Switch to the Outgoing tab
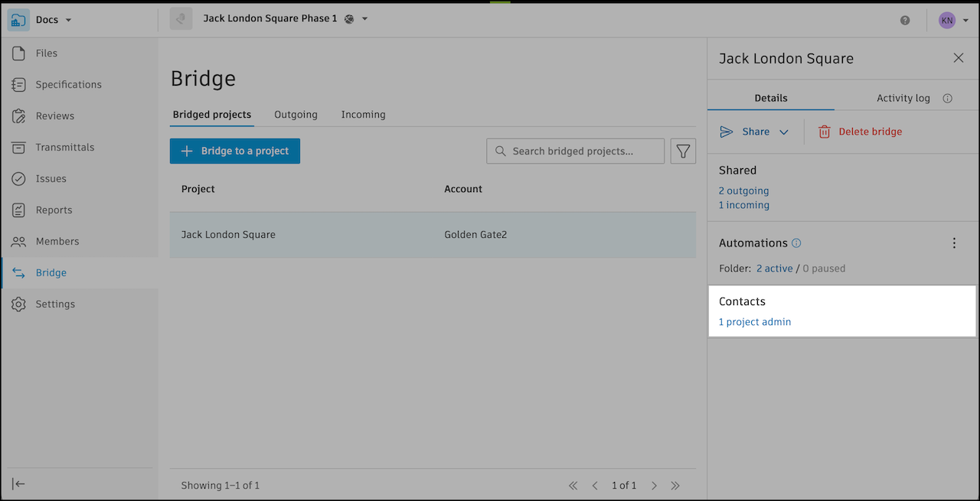 tap(296, 114)
